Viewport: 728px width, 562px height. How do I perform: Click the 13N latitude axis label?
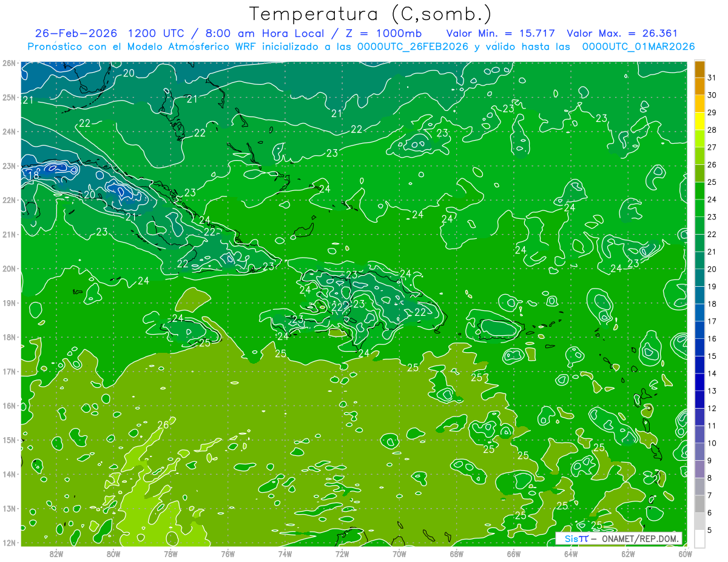(x=8, y=508)
